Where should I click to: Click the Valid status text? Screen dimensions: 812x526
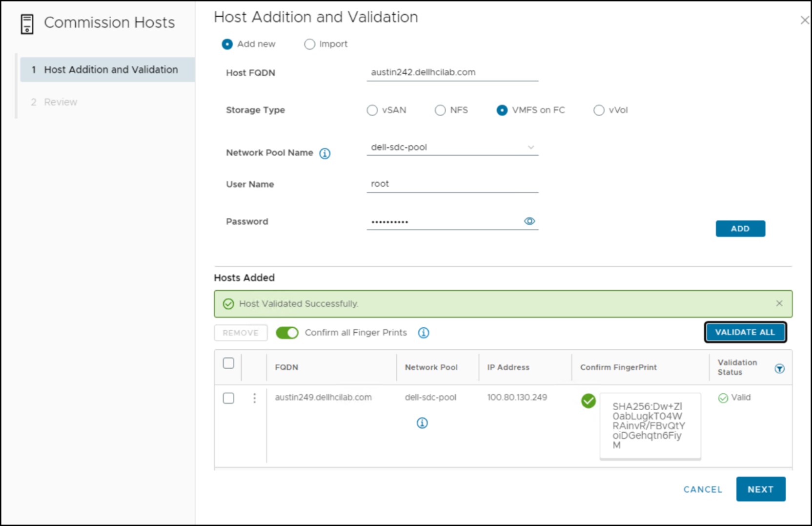pos(741,398)
